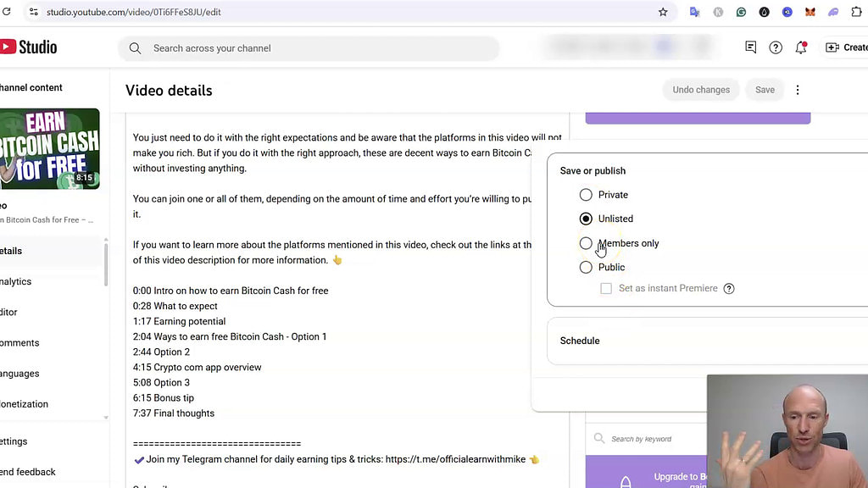Open the Grammarly extension icon
This screenshot has width=868, height=488.
pyautogui.click(x=741, y=12)
